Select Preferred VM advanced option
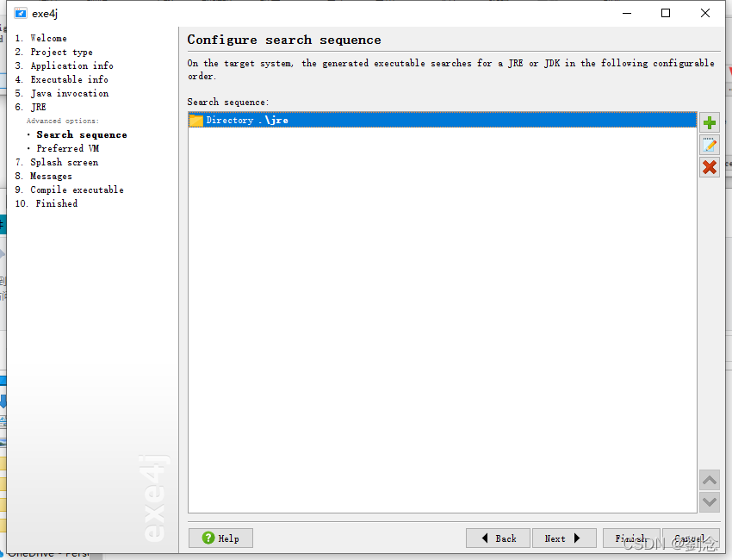This screenshot has height=560, width=732. (x=68, y=148)
